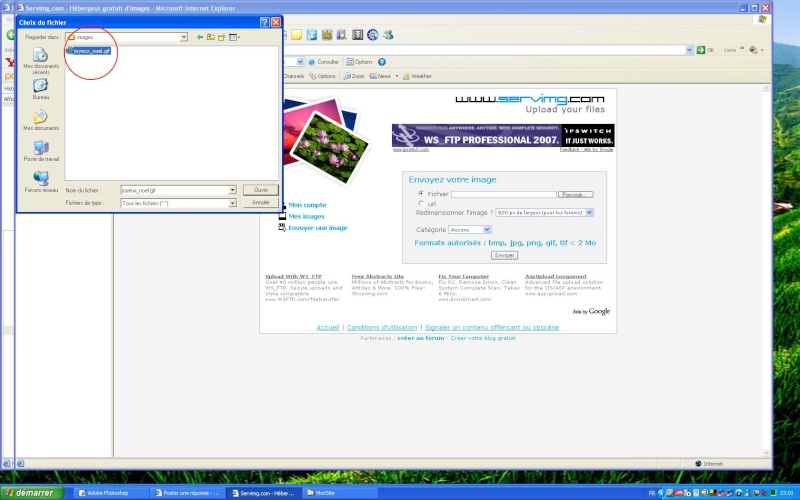800x500 pixels.
Task: Click the green OK go button
Action: pyautogui.click(x=706, y=49)
